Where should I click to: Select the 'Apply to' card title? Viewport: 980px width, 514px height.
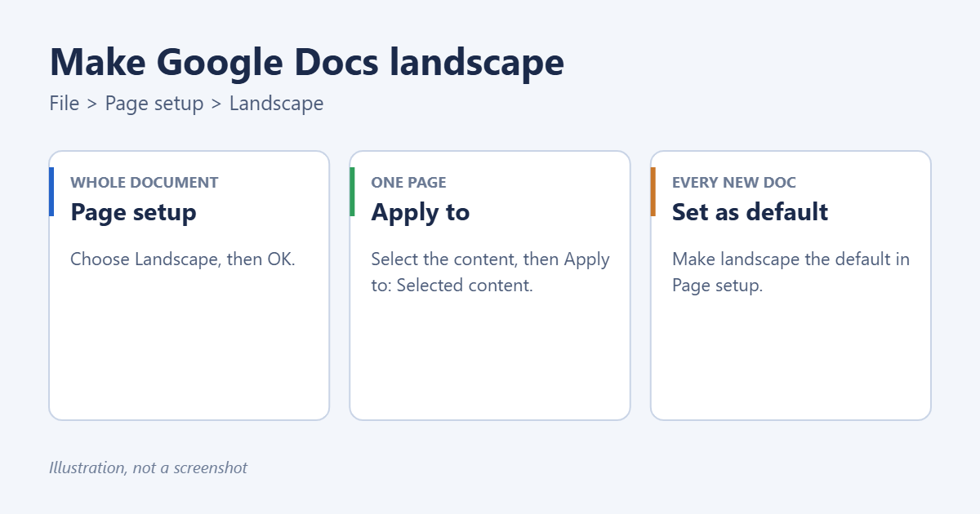point(421,212)
